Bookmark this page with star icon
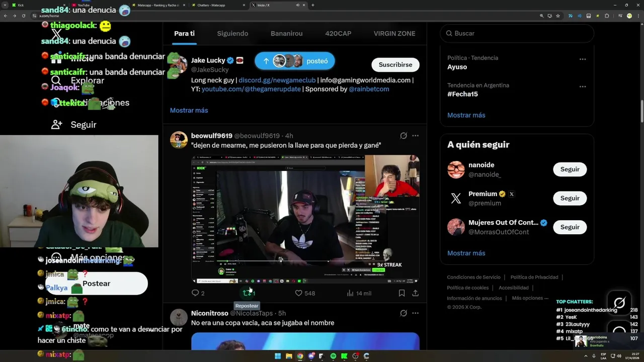The image size is (644, 362). click(558, 16)
